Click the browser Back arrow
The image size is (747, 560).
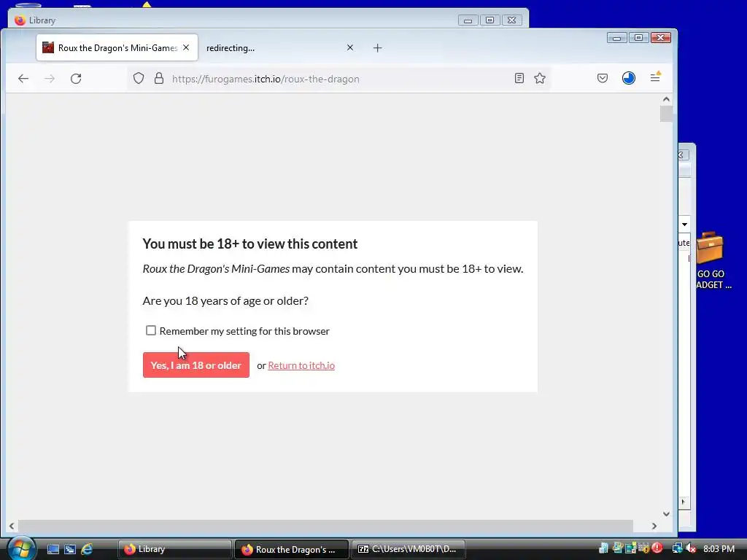(23, 79)
